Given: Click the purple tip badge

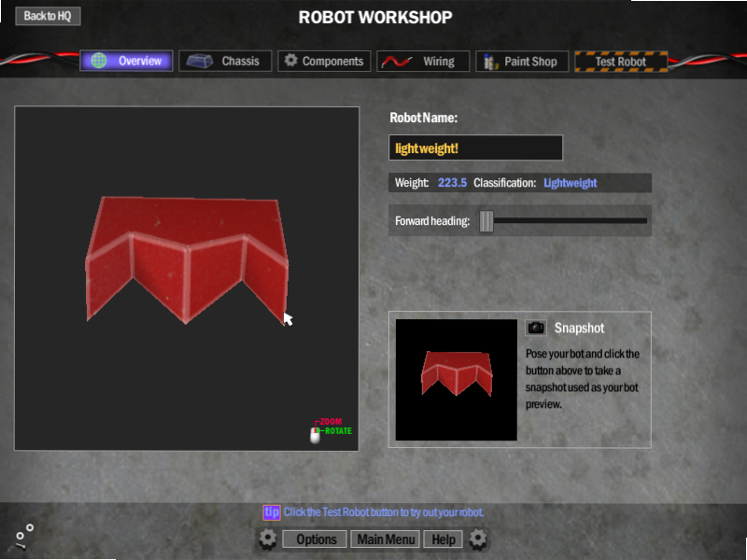Looking at the screenshot, I should [272, 512].
